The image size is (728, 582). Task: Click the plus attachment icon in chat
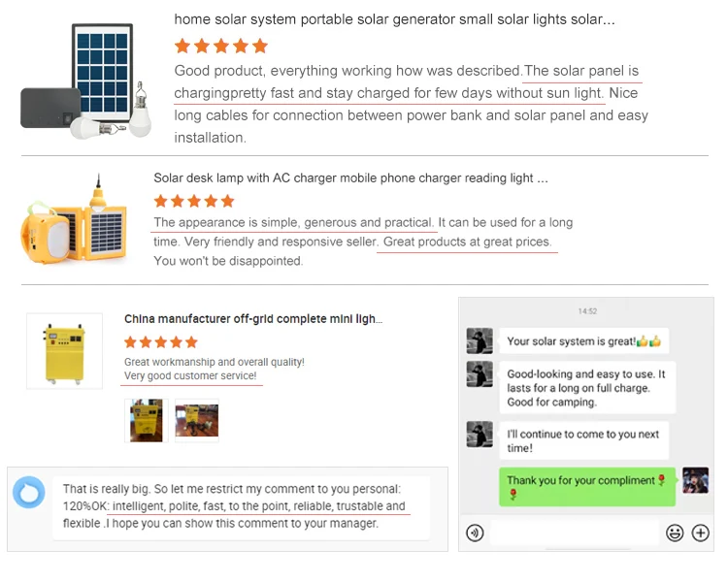pyautogui.click(x=701, y=533)
